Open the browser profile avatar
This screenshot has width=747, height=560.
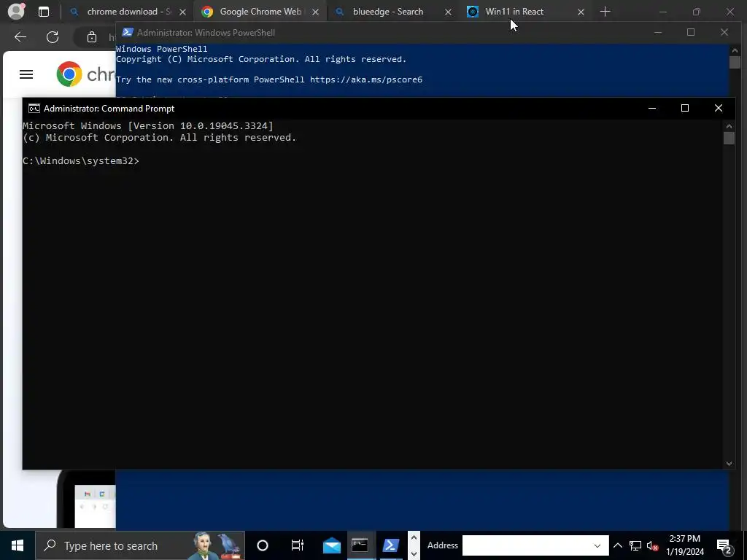click(16, 11)
